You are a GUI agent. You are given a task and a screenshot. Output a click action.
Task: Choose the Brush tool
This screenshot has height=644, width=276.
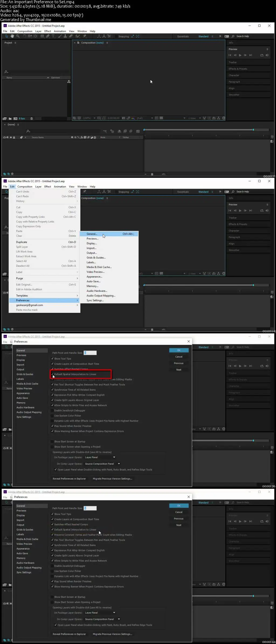[60, 36]
